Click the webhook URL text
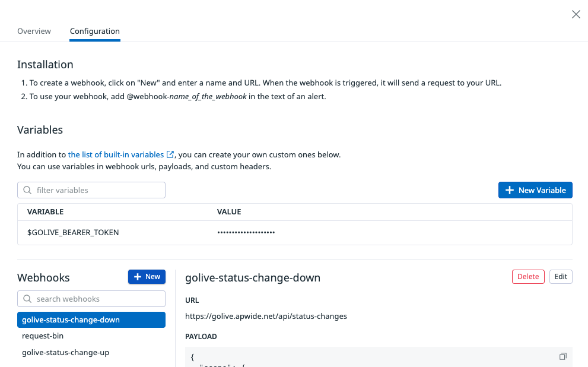 (x=266, y=316)
